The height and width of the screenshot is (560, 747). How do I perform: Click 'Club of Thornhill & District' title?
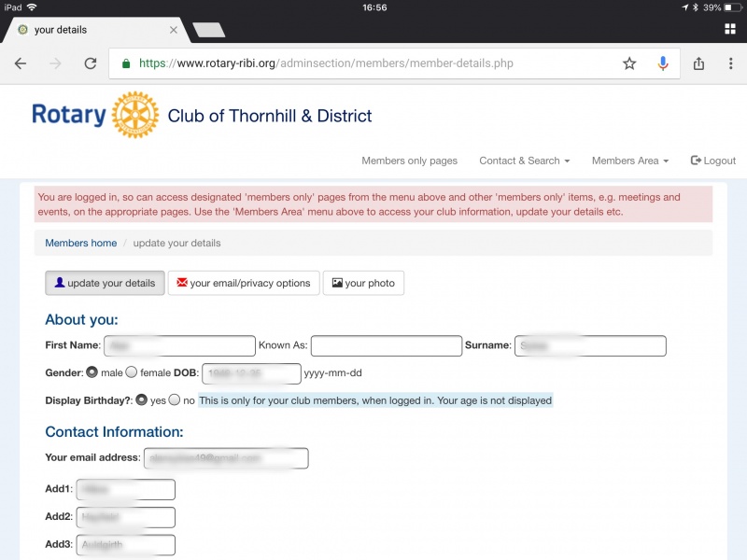coord(270,116)
